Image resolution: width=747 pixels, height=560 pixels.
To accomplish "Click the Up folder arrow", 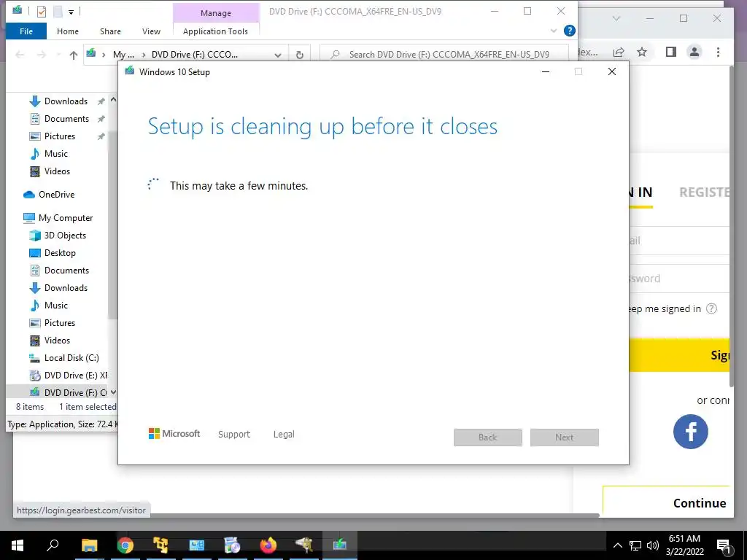I will (74, 55).
